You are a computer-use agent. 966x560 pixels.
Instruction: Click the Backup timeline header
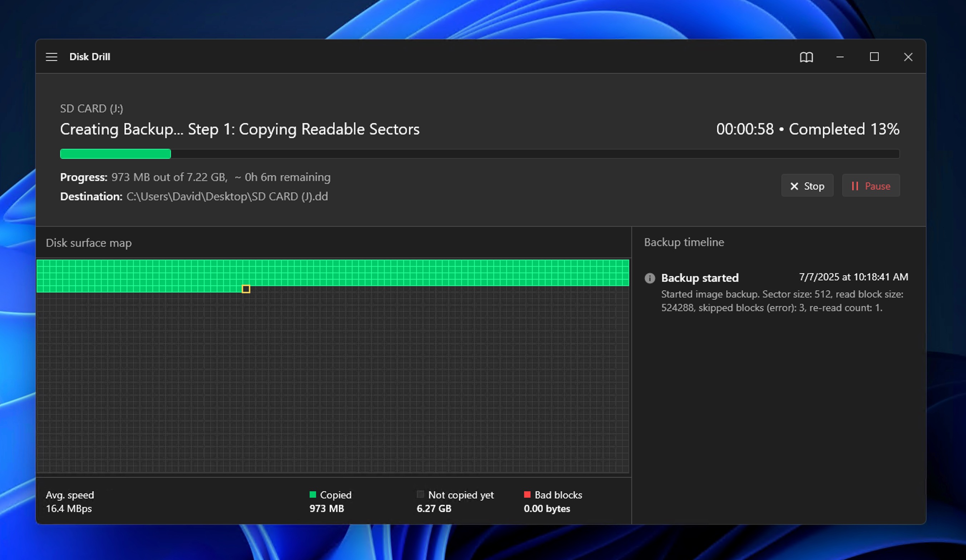tap(684, 242)
